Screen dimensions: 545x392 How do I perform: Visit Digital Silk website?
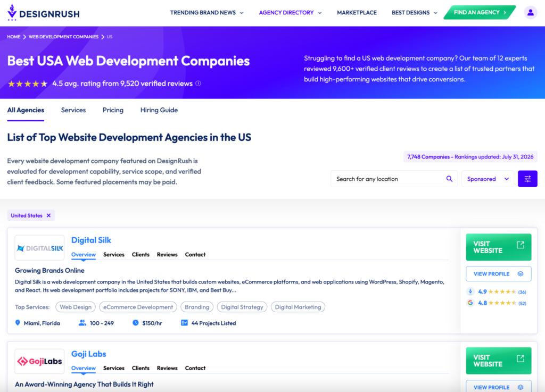pos(498,247)
